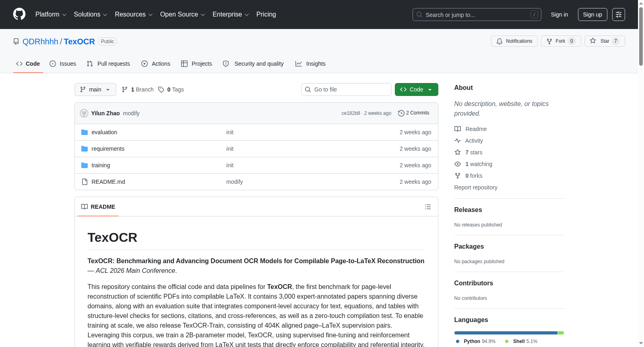The image size is (644, 347).
Task: Click the GitHub logo icon
Action: [19, 15]
